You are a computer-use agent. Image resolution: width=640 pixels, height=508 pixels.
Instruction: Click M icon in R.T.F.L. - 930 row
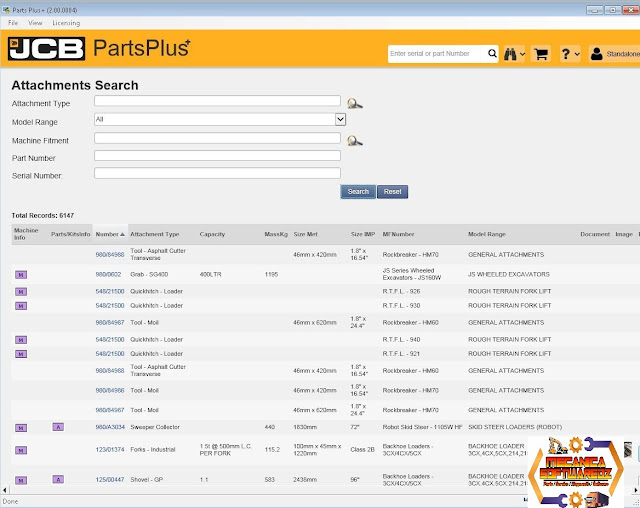point(21,306)
